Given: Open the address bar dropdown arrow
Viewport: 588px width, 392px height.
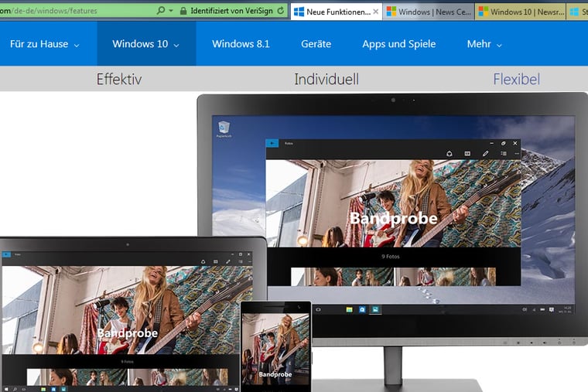Looking at the screenshot, I should (x=171, y=12).
